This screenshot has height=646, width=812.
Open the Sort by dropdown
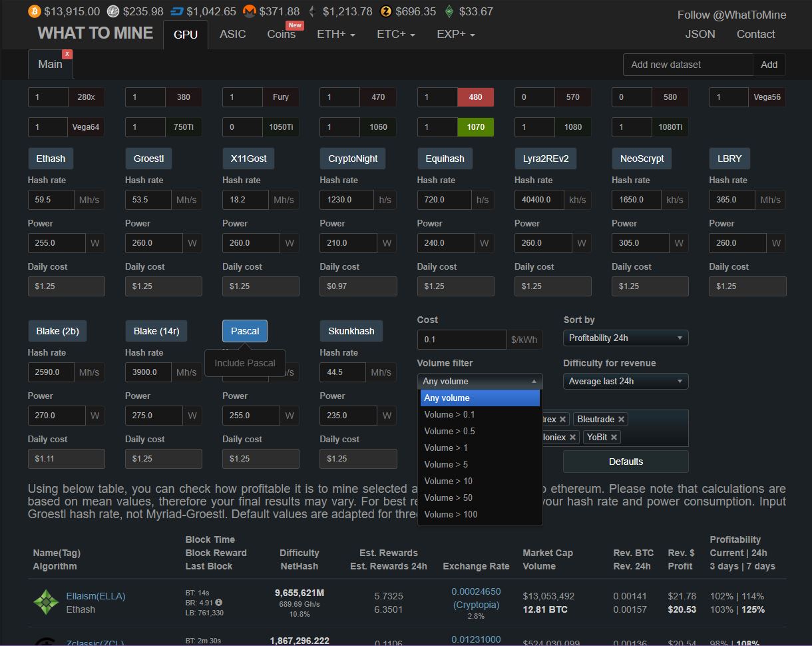click(626, 338)
